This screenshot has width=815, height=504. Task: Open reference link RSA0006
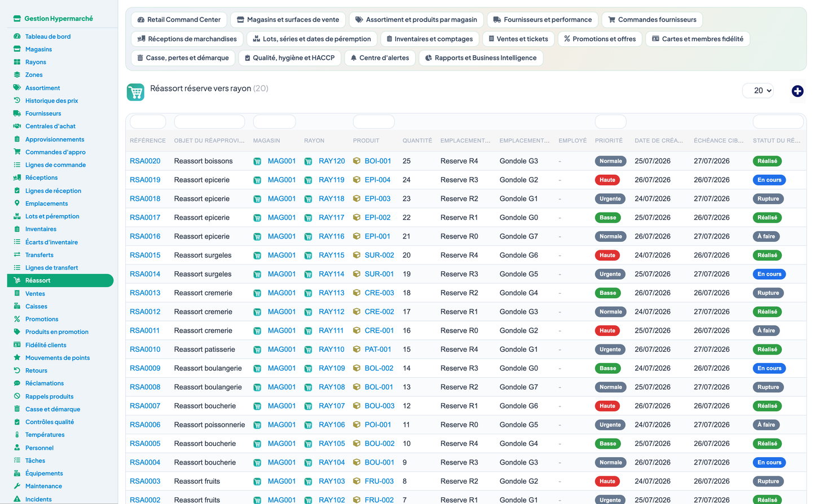[x=145, y=425]
